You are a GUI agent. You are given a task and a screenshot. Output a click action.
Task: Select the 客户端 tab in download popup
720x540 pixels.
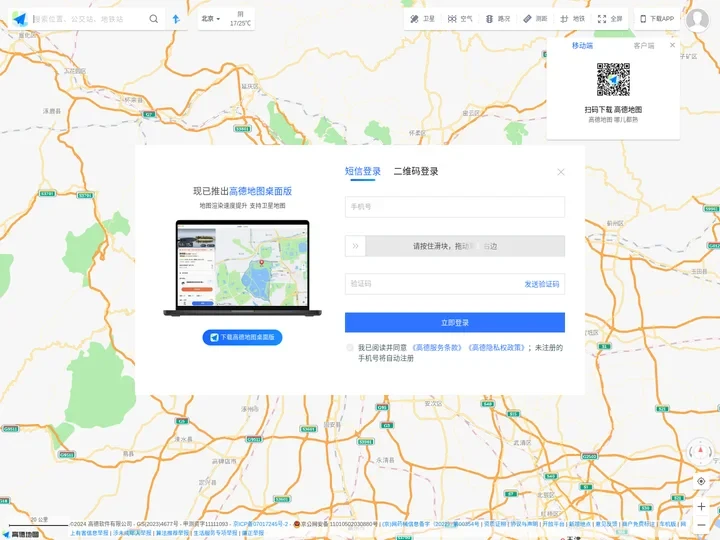pyautogui.click(x=644, y=45)
